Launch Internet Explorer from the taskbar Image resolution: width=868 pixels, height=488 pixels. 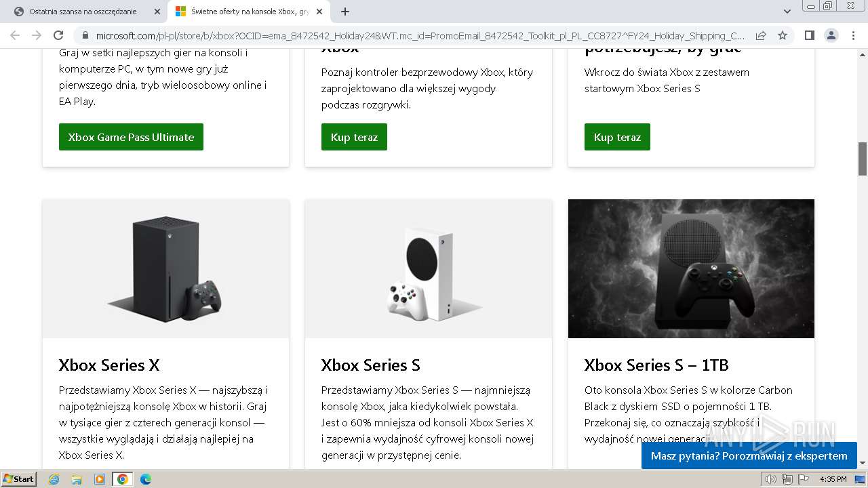[54, 479]
